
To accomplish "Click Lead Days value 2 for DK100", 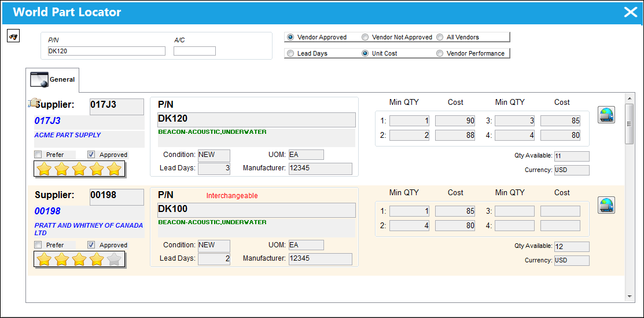I will 214,259.
